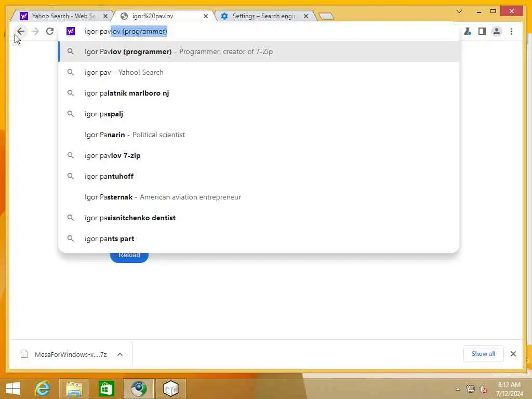
Task: Open File Explorer from taskbar
Action: 74,389
